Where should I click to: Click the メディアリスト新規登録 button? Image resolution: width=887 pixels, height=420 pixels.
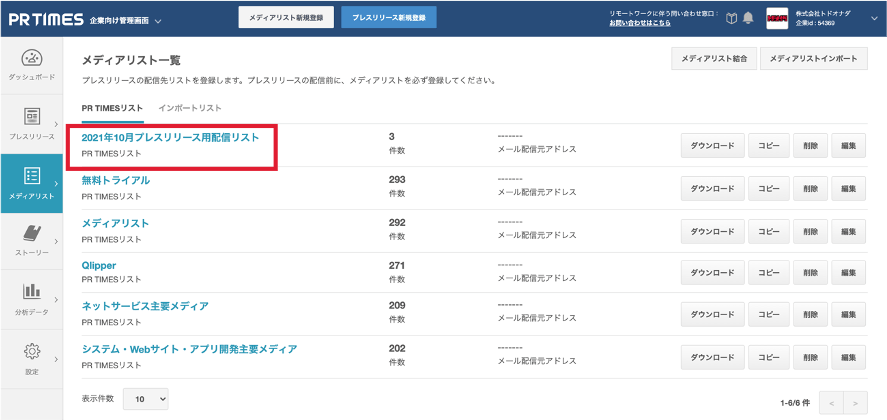click(x=286, y=18)
